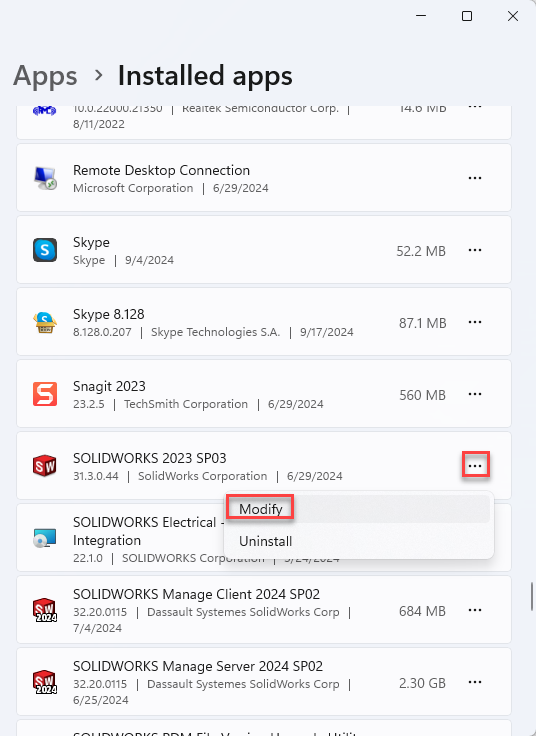Click the highlighted SOLIDWORKS 2023 three-dot button
The width and height of the screenshot is (536, 736).
point(475,466)
